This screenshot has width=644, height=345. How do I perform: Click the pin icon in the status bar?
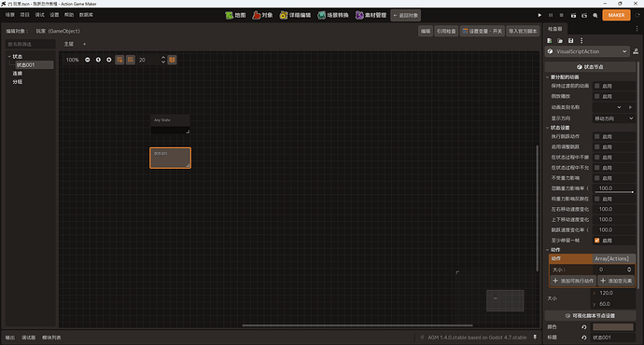[535, 338]
